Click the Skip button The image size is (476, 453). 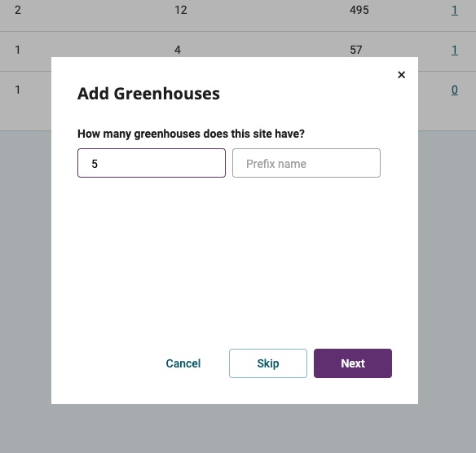pyautogui.click(x=268, y=363)
